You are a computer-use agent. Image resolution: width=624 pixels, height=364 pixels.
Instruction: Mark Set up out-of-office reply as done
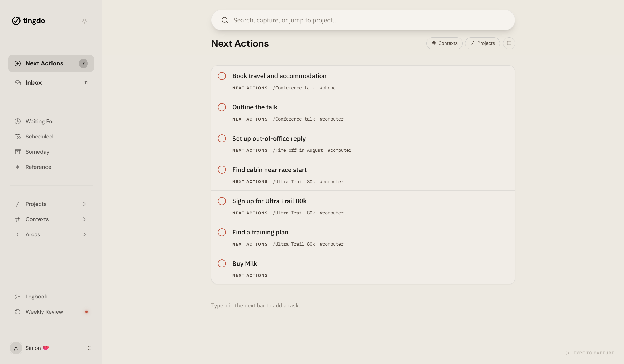(x=222, y=138)
